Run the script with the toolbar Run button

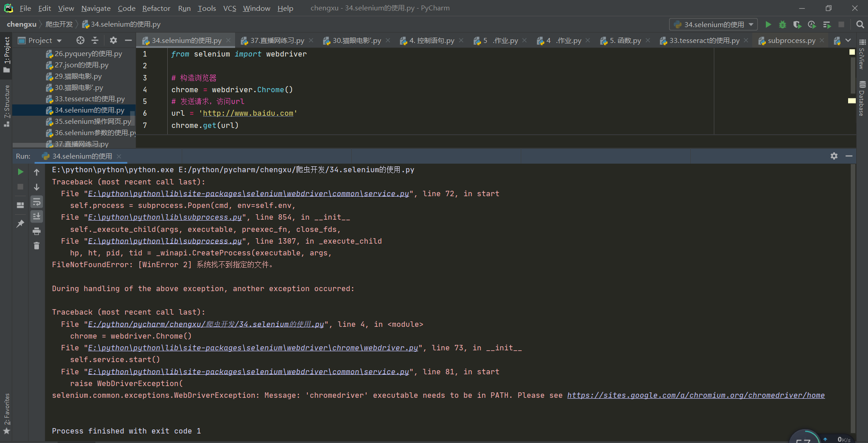coord(768,24)
